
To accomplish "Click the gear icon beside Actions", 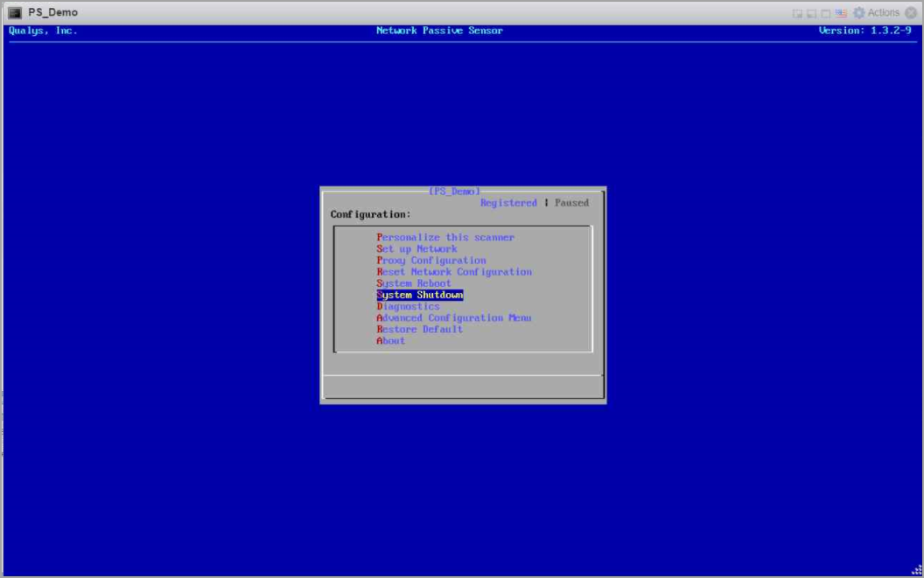I will [x=858, y=12].
